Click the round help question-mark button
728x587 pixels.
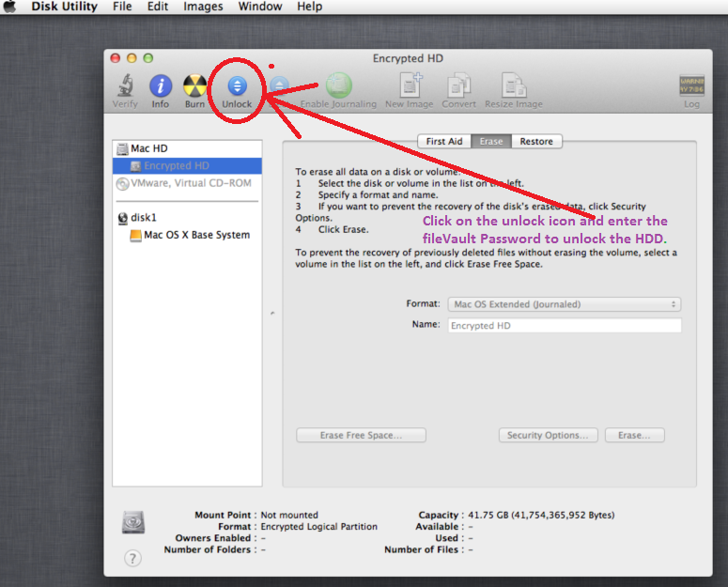coord(132,558)
